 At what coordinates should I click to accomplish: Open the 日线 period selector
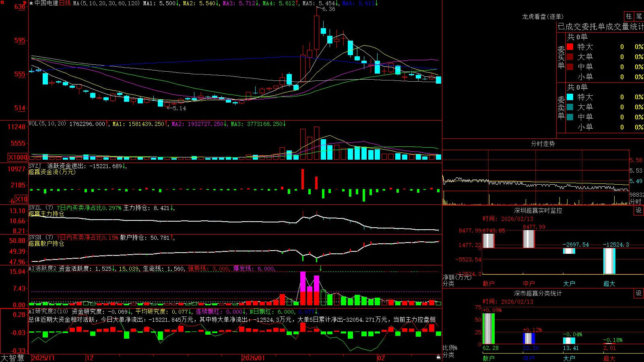pyautogui.click(x=65, y=3)
